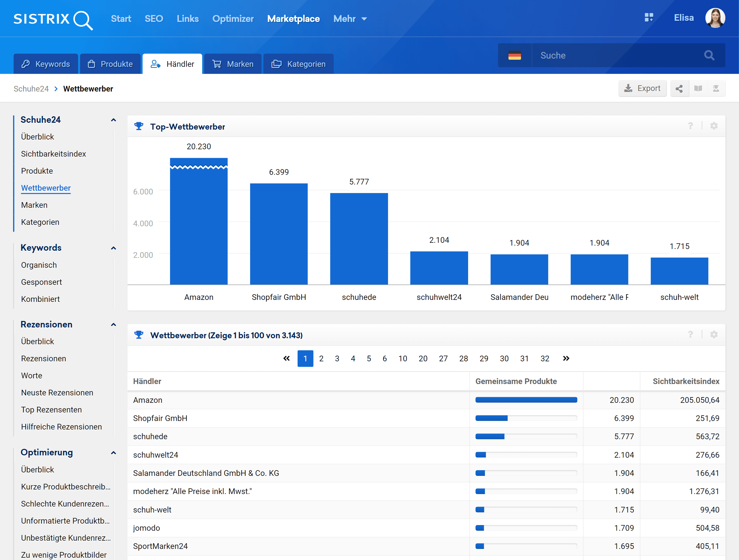Open the handbook book icon in toolbar
Image resolution: width=739 pixels, height=560 pixels.
coord(698,88)
